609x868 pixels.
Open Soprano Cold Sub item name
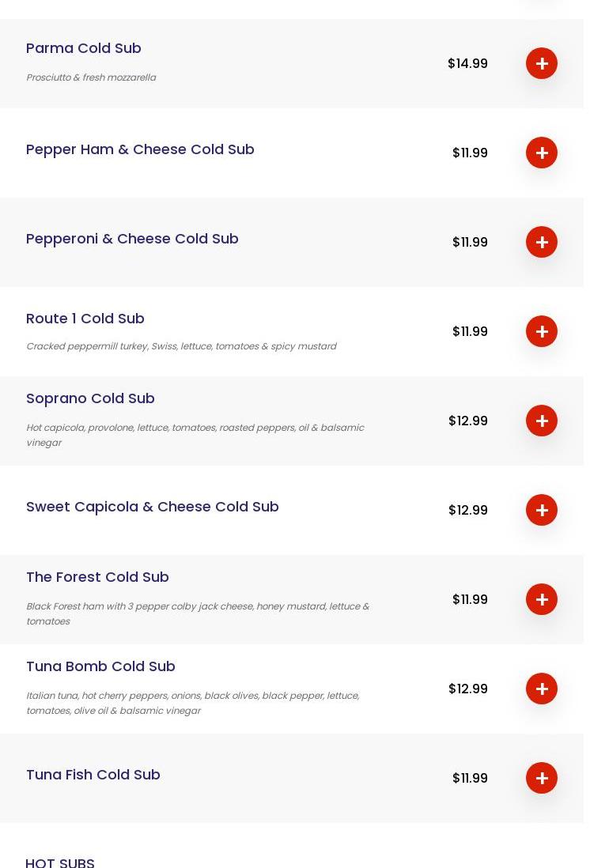[x=90, y=398]
